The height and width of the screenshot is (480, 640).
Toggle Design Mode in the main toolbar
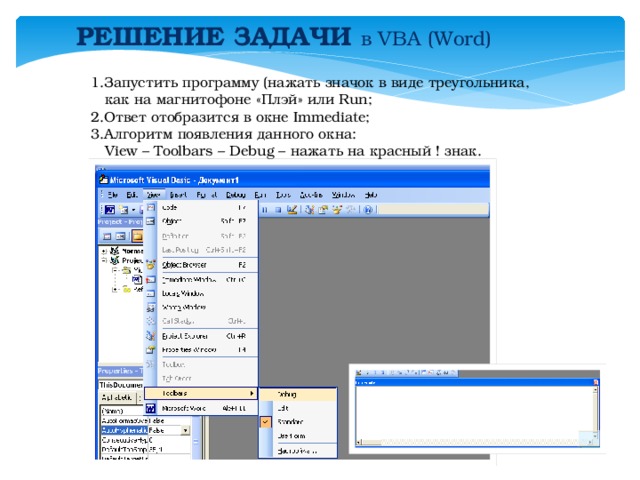(x=292, y=209)
